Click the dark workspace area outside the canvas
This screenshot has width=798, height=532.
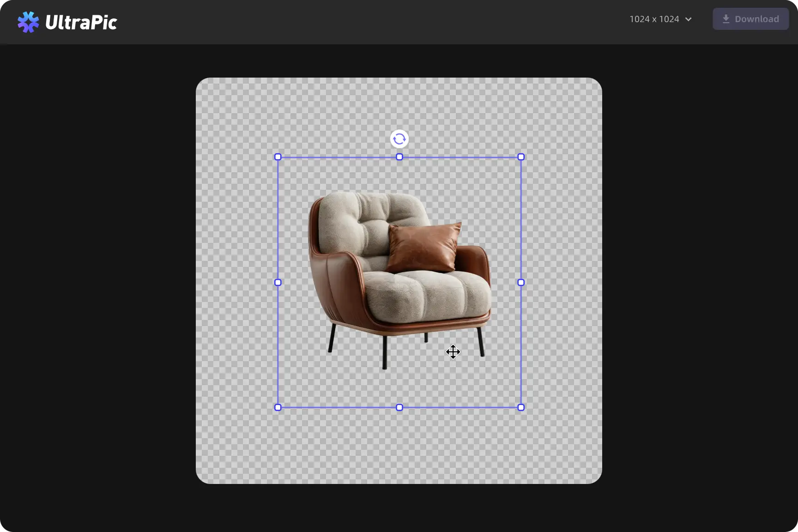(x=92, y=277)
